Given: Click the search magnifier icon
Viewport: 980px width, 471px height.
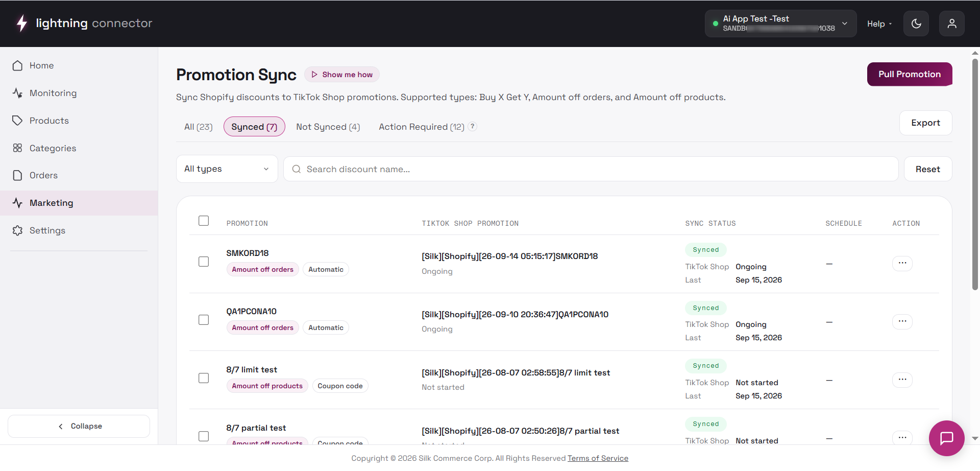Looking at the screenshot, I should 296,169.
